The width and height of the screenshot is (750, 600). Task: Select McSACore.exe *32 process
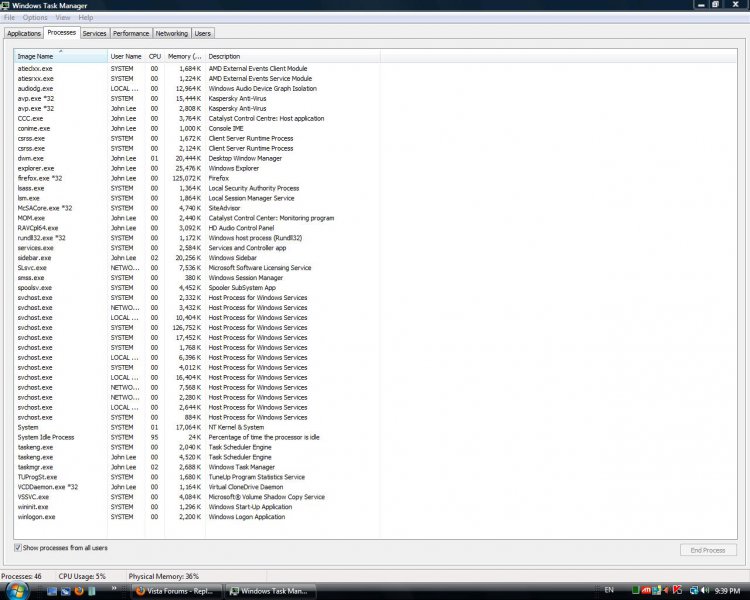(x=197, y=208)
